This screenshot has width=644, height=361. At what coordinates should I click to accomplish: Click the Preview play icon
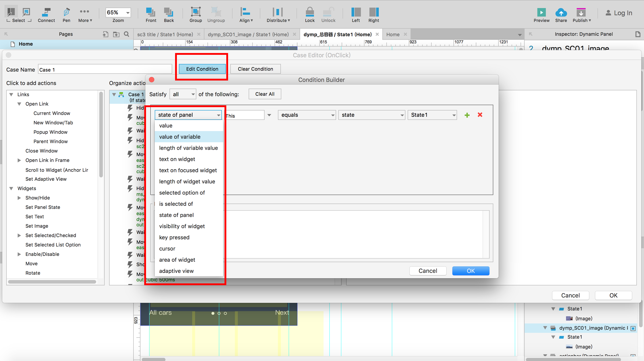[541, 12]
